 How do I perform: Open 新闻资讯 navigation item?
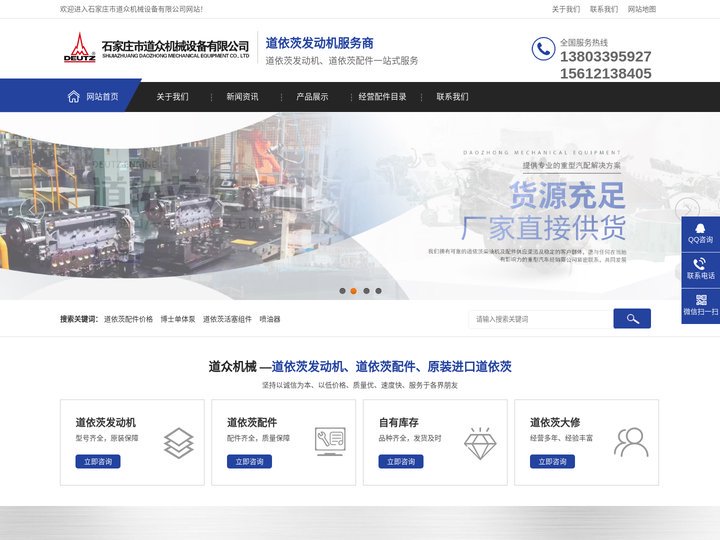point(242,97)
